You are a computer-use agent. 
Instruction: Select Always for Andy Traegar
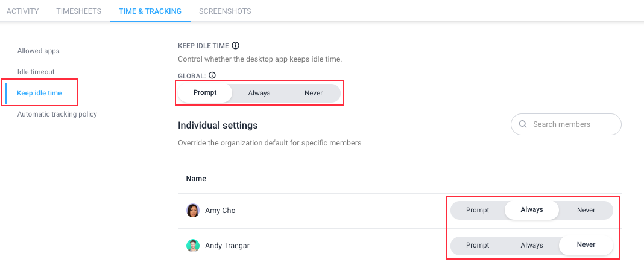532,245
